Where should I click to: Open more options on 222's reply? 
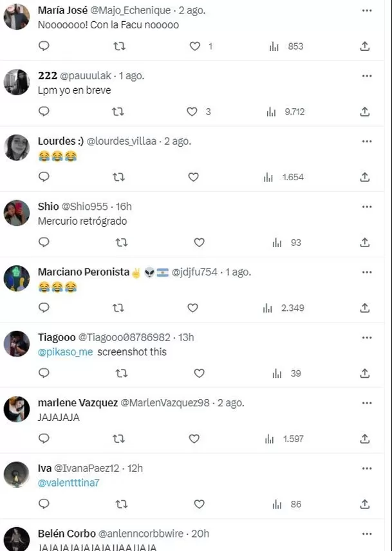[x=367, y=75]
